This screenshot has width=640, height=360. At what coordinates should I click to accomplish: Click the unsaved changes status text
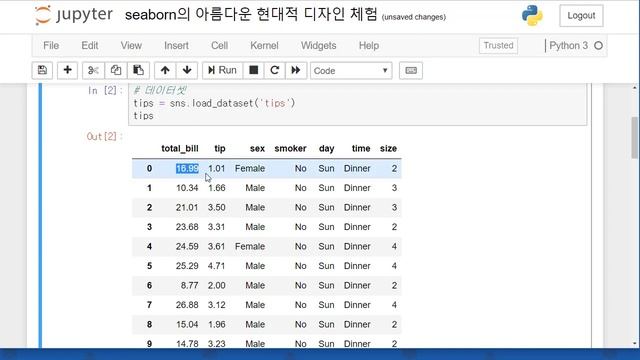coord(414,17)
